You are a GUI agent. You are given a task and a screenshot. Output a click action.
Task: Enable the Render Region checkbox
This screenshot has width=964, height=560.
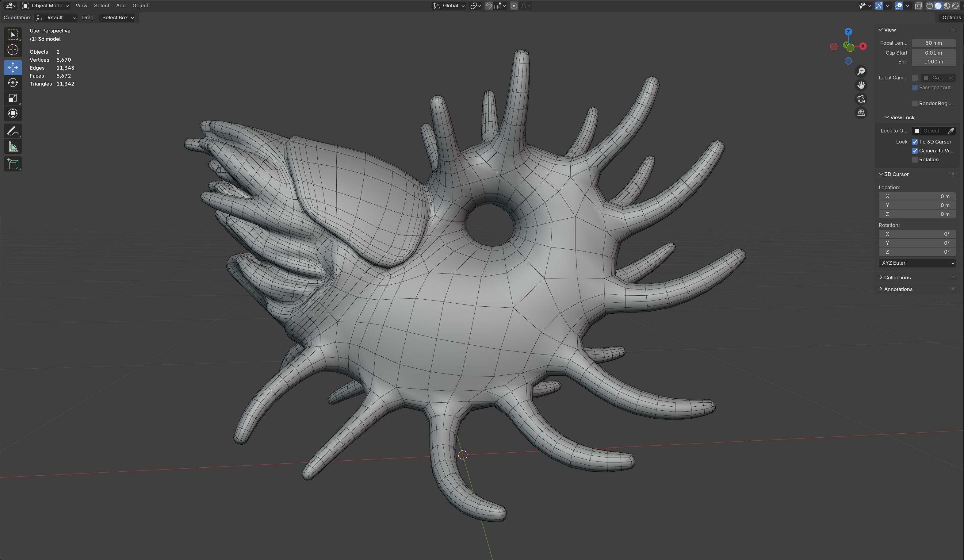915,104
